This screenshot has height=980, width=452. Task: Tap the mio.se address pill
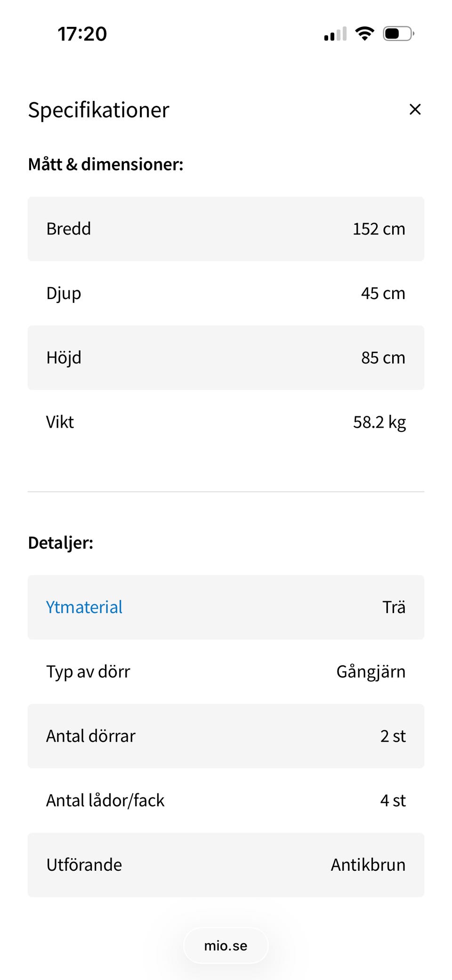[226, 946]
